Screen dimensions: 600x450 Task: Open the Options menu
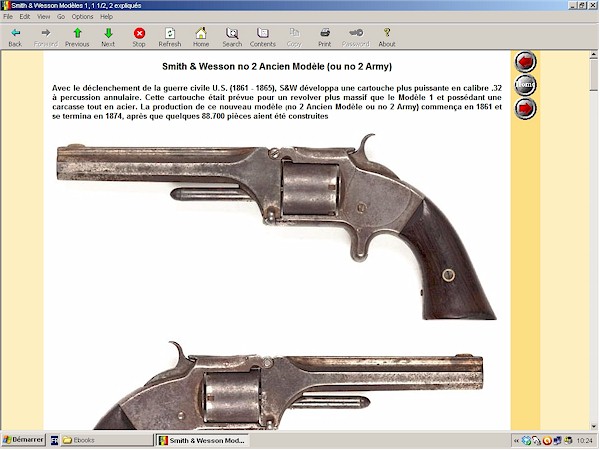pyautogui.click(x=82, y=16)
